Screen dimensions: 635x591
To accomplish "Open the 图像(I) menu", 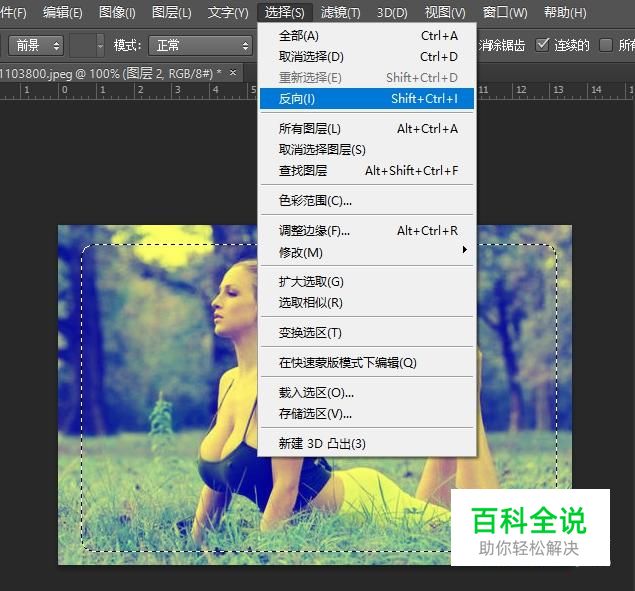I will [117, 13].
